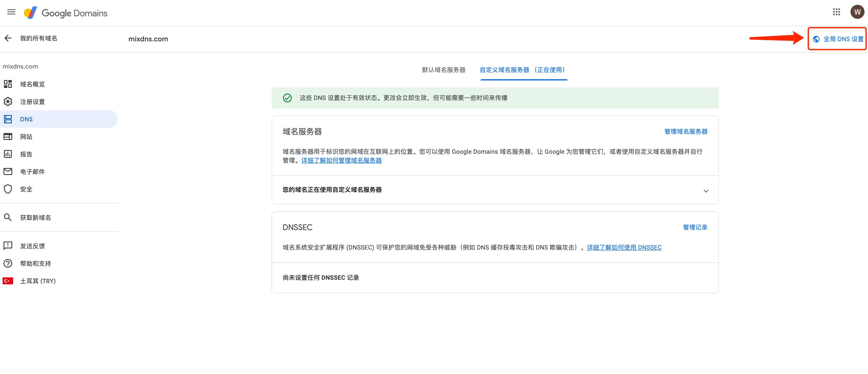Viewport: 868px width, 374px height.
Task: Select the 网站 sidebar icon
Action: (8, 136)
